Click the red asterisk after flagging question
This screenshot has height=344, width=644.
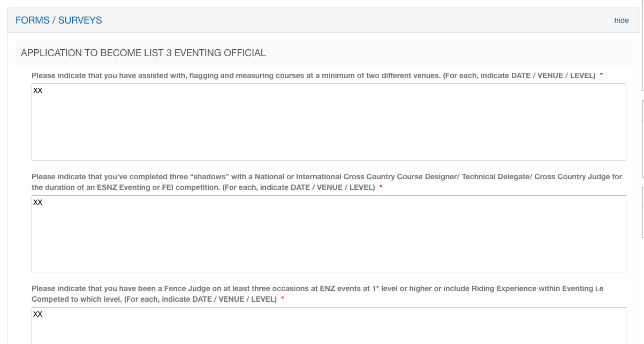pyautogui.click(x=601, y=75)
